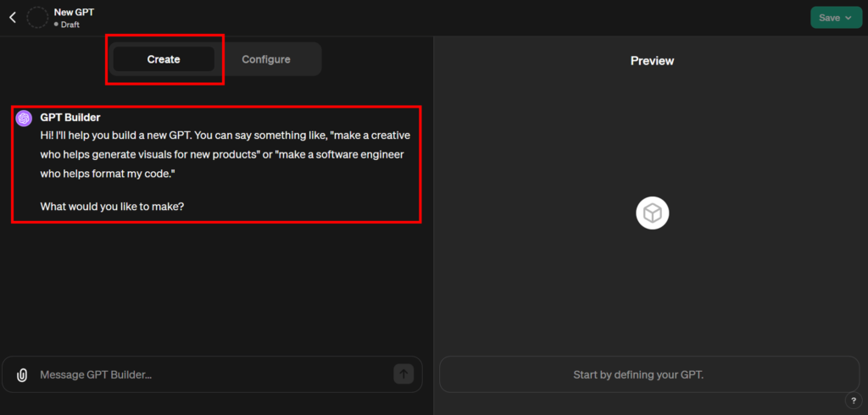Open the Save dropdown button
Viewport: 868px width, 415px height.
pos(836,18)
